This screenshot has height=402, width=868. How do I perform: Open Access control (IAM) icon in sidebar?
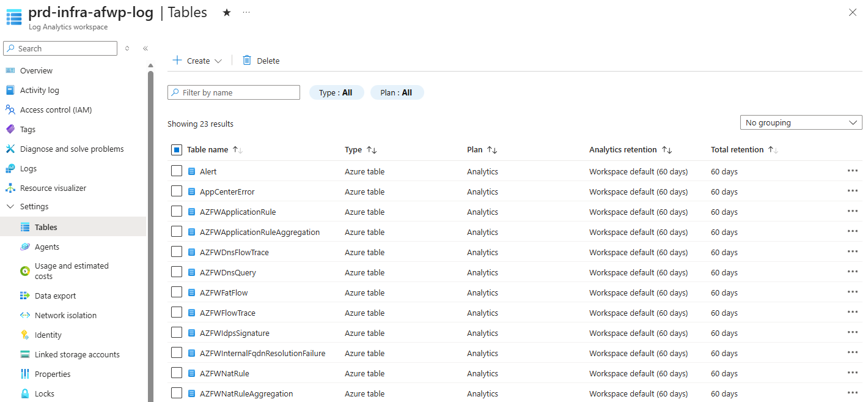coord(10,110)
